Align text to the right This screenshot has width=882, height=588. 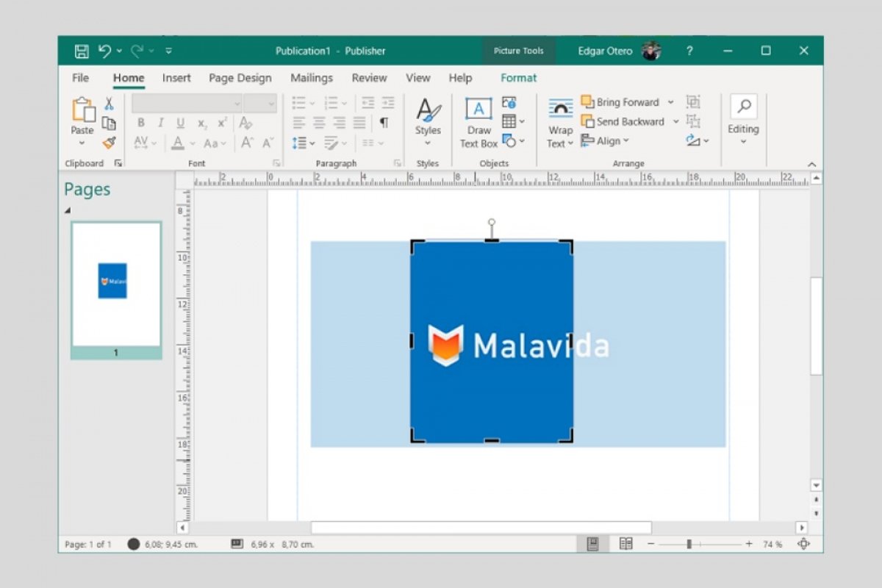339,123
